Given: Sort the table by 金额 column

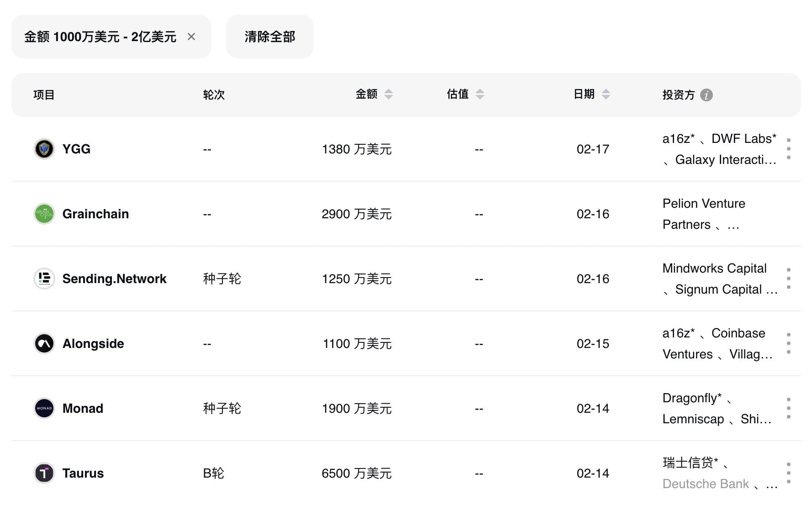Looking at the screenshot, I should (x=388, y=95).
